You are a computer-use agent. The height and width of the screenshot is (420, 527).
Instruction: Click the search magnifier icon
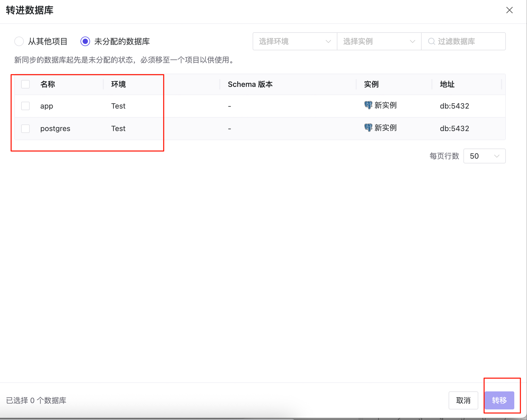(431, 41)
